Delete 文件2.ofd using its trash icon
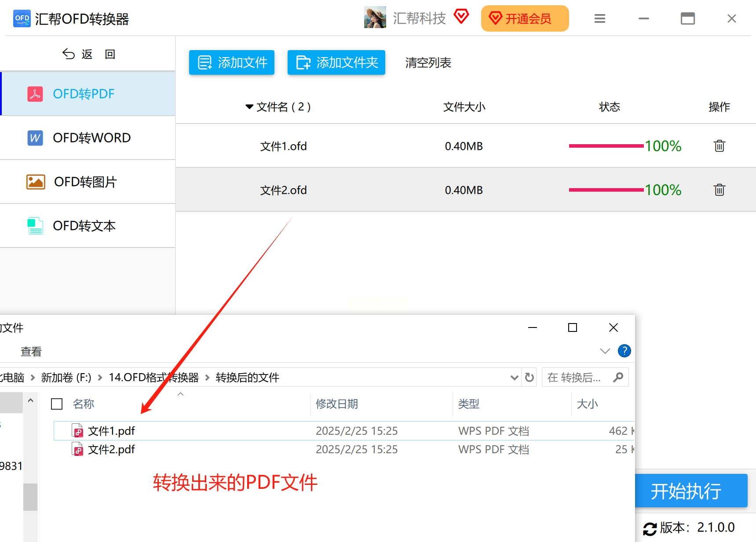The image size is (756, 542). tap(719, 189)
